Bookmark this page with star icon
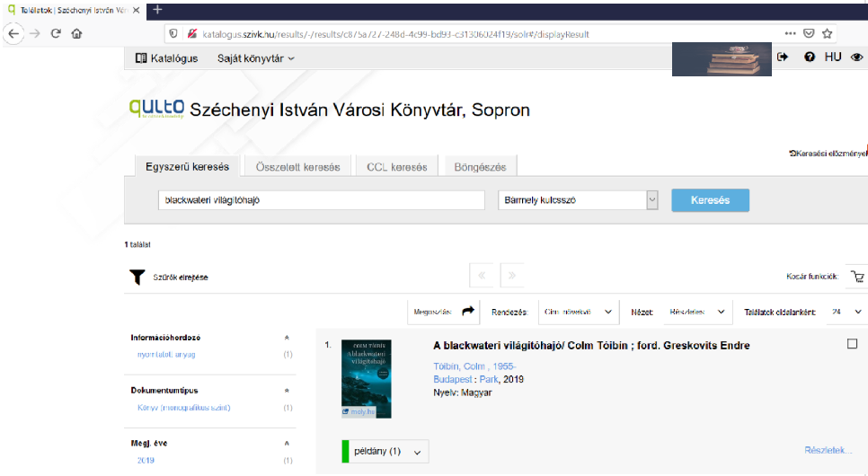Screen dimensions: 868x476 [827, 33]
